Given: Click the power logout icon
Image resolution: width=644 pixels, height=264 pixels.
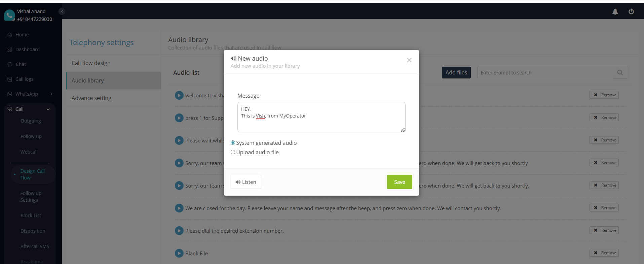Looking at the screenshot, I should click(x=631, y=12).
